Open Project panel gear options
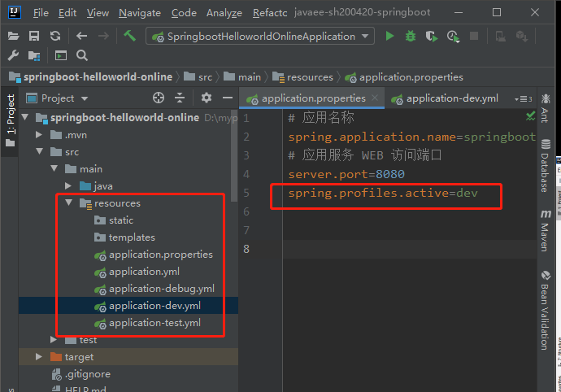This screenshot has width=561, height=392. click(207, 98)
